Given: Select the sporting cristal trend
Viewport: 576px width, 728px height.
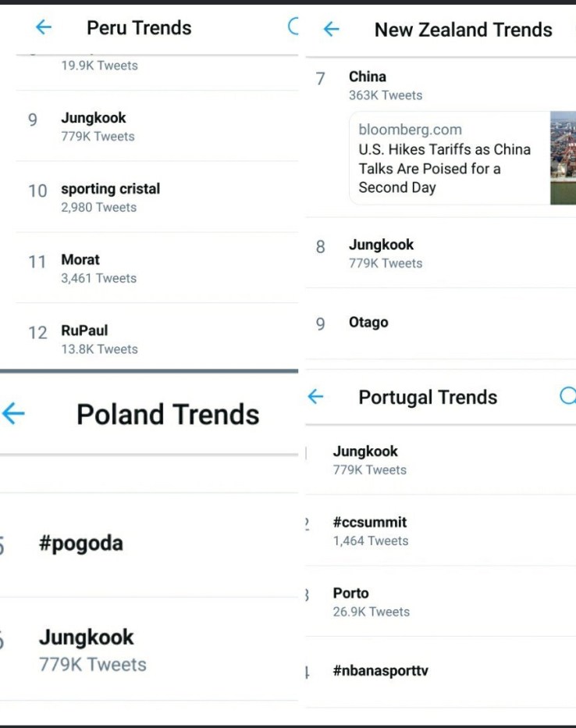Looking at the screenshot, I should pyautogui.click(x=110, y=197).
